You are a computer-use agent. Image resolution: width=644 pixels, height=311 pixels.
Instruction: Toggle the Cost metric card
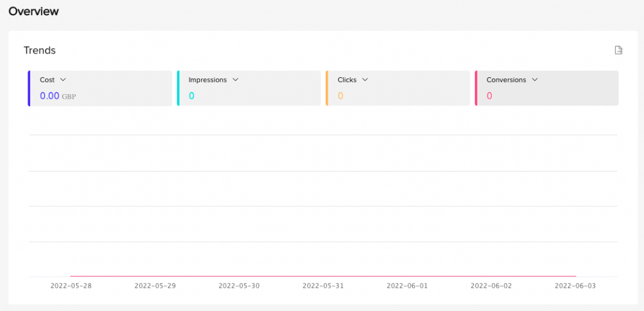[100, 88]
